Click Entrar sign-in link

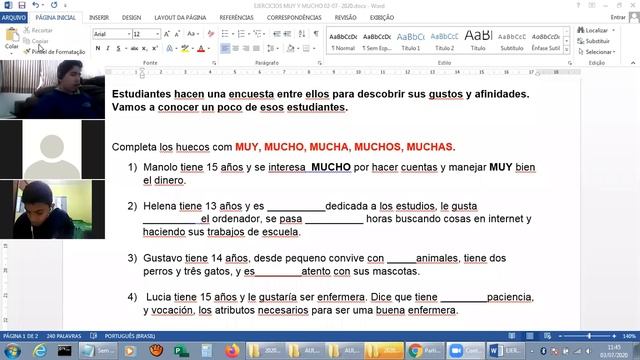tap(618, 17)
